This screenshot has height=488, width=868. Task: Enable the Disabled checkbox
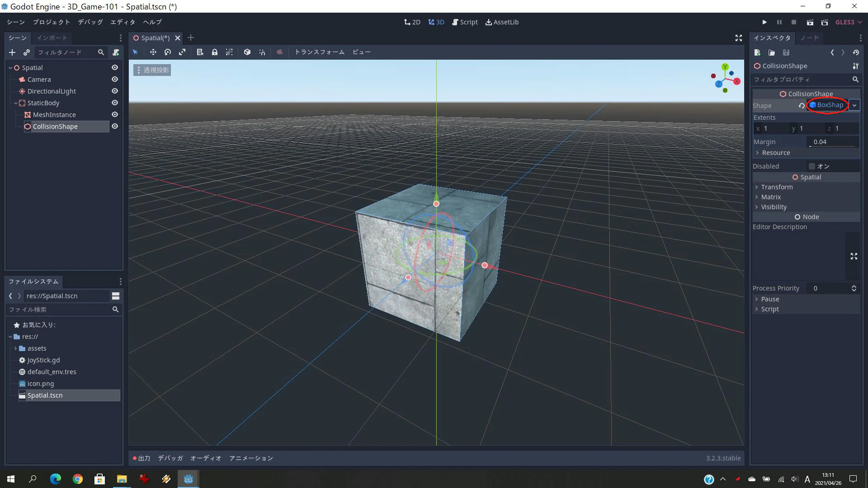coord(812,166)
